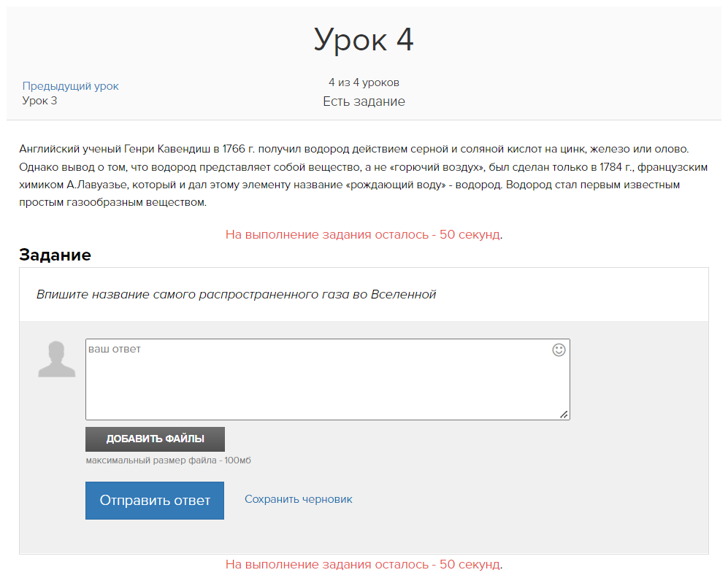This screenshot has width=728, height=586.
Task: Click the lower red countdown timer text
Action: coord(364,565)
